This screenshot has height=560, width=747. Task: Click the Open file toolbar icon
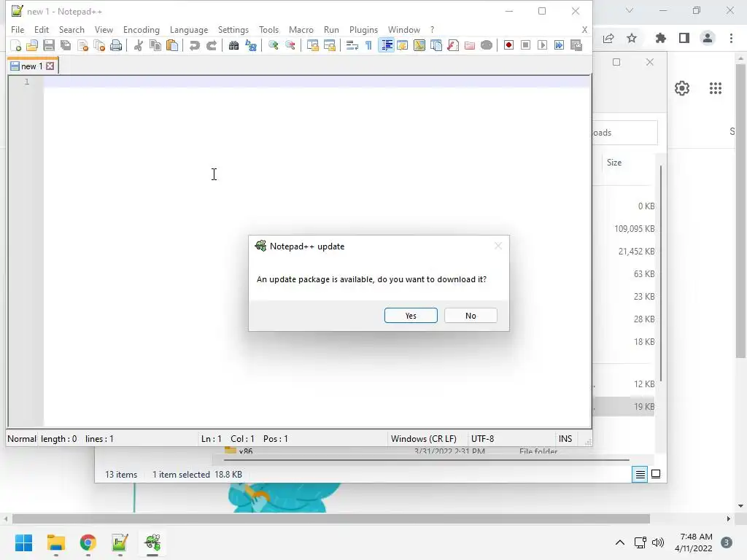pos(32,45)
